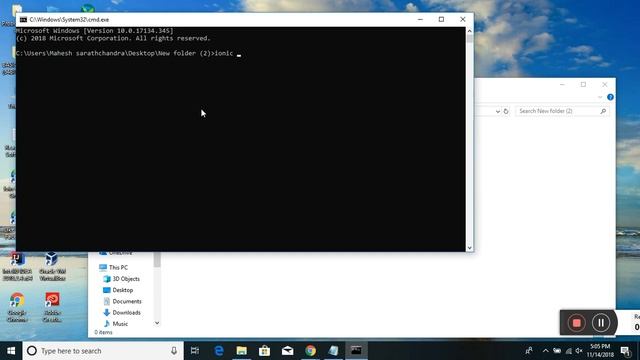The height and width of the screenshot is (360, 640).
Task: Open the Explorer address history dropdown
Action: pyautogui.click(x=498, y=111)
